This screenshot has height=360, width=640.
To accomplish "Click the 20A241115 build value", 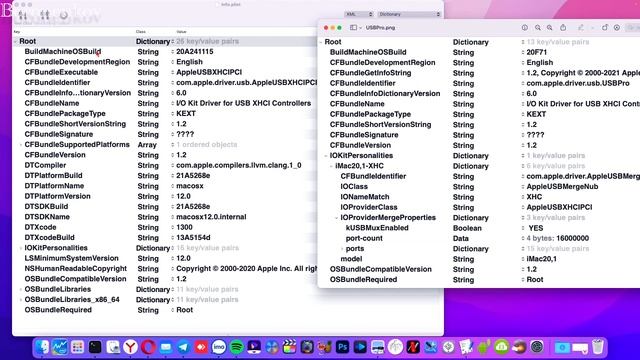I will 195,51.
